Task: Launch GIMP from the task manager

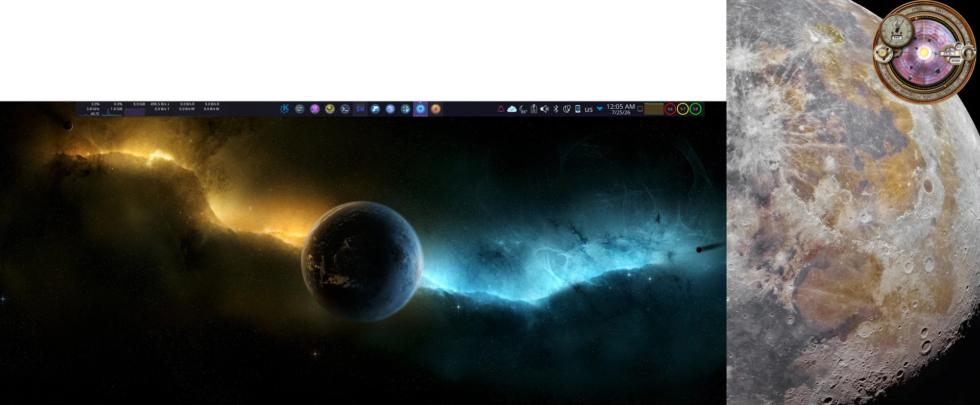Action: [x=330, y=109]
